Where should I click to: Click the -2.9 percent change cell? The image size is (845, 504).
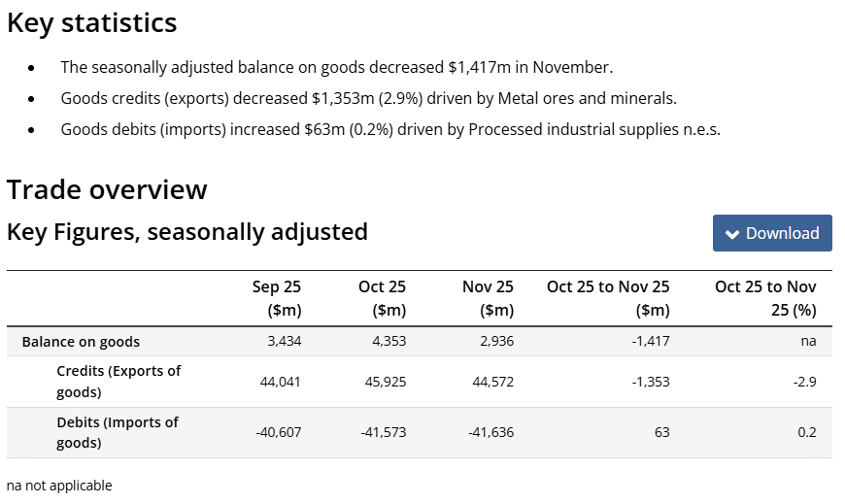tap(805, 382)
